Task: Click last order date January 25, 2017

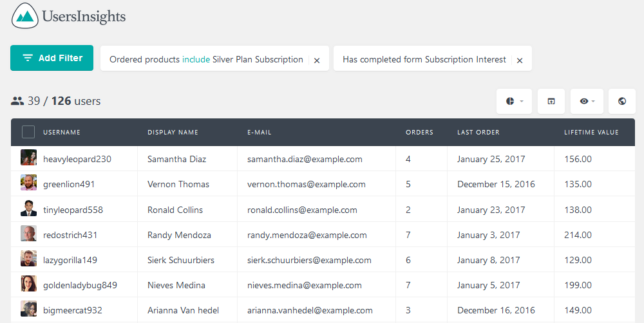Action: (x=491, y=159)
